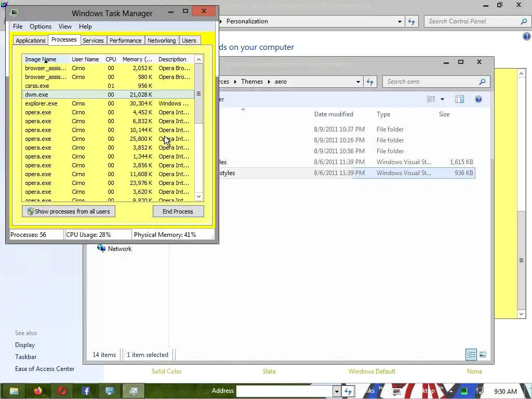Viewport: 532px width, 399px height.
Task: Select the dwm.exe process row
Action: (x=108, y=95)
